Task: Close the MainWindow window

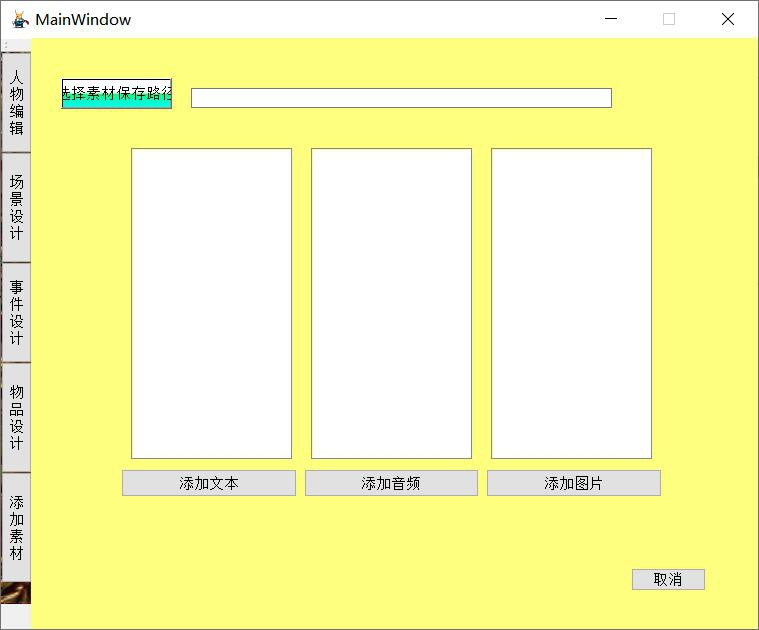Action: pyautogui.click(x=728, y=19)
